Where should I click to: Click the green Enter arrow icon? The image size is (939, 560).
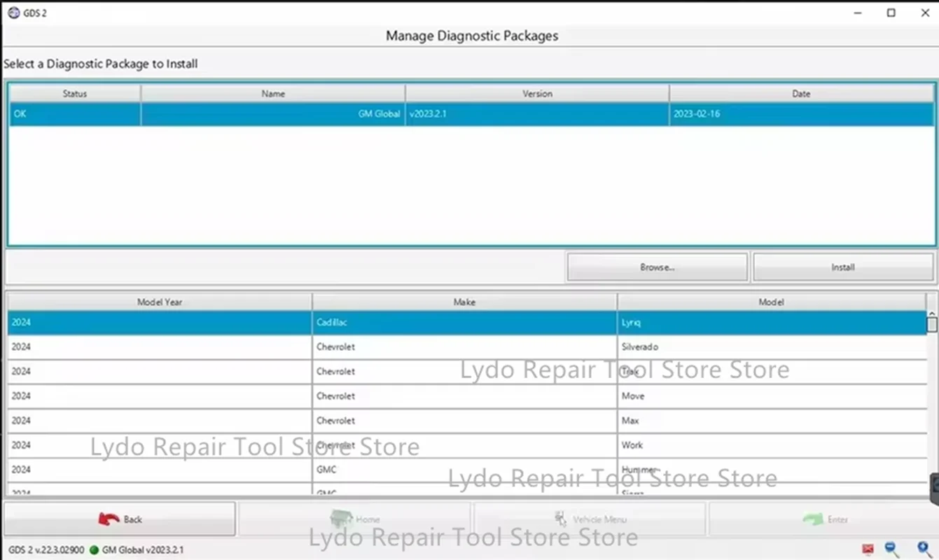pos(814,519)
